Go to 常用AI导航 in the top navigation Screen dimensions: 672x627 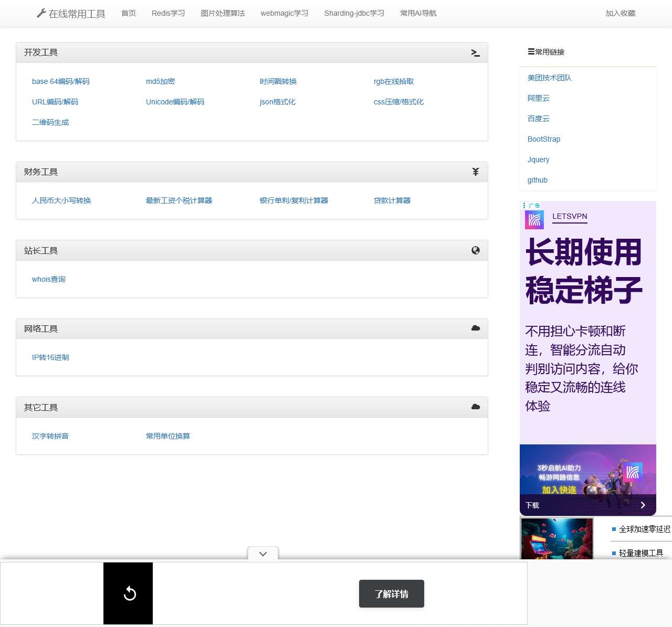(x=418, y=13)
